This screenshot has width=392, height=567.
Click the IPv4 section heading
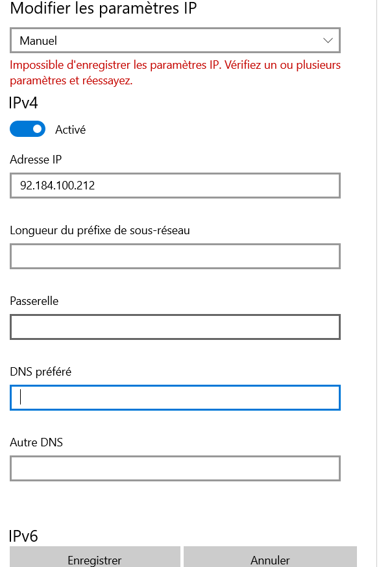(x=23, y=103)
